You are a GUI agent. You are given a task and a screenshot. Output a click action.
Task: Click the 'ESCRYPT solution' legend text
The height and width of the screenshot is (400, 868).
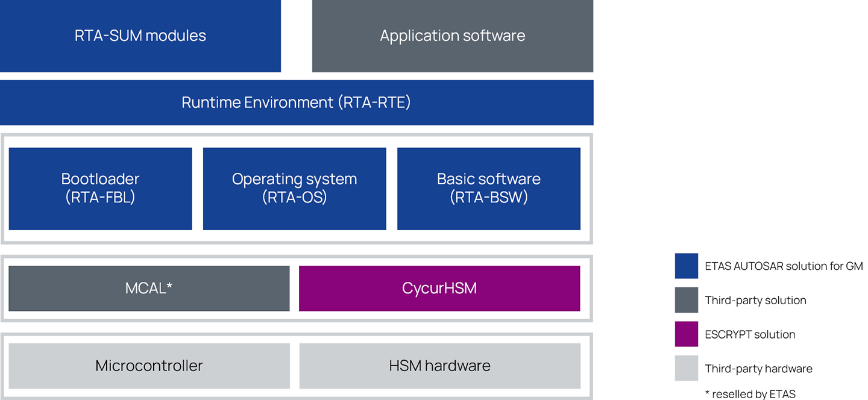point(750,334)
